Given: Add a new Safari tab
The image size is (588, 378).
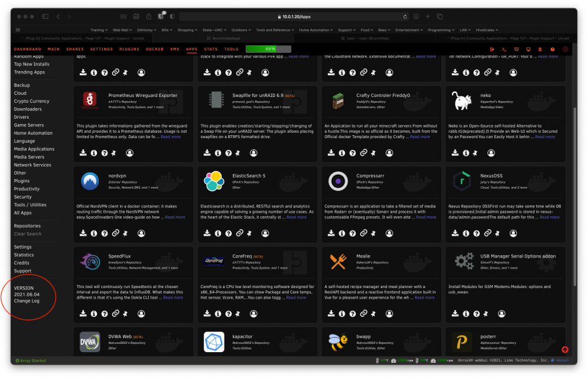Looking at the screenshot, I should click(427, 16).
